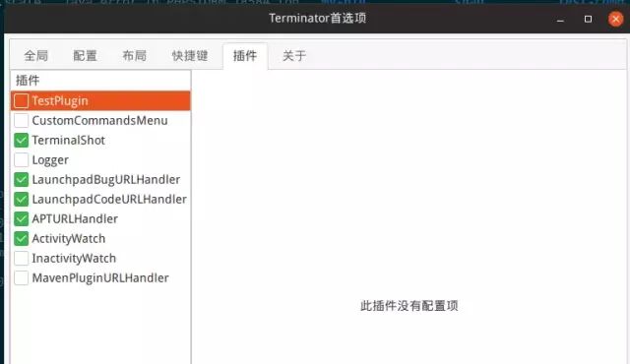Switch to the 全局 tab

pyautogui.click(x=36, y=56)
